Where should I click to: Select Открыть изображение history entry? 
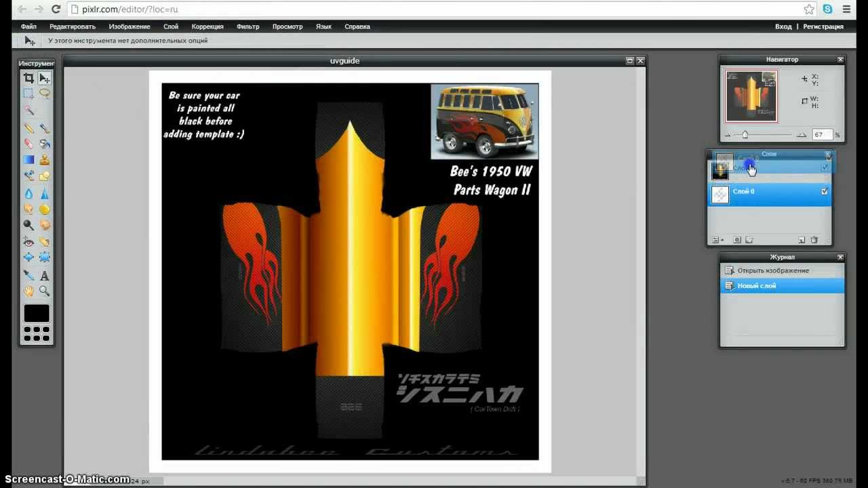pos(782,270)
